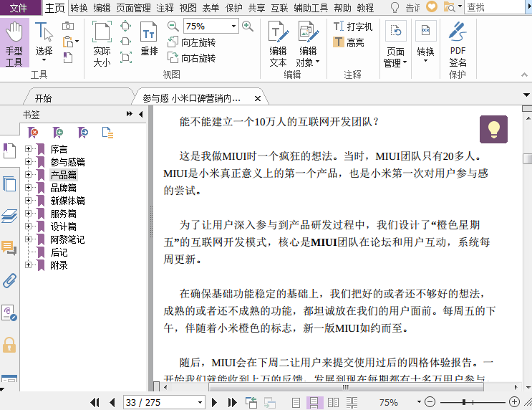Image resolution: width=532 pixels, height=410 pixels.
Task: Toggle continuous page display mode
Action: coord(314,403)
